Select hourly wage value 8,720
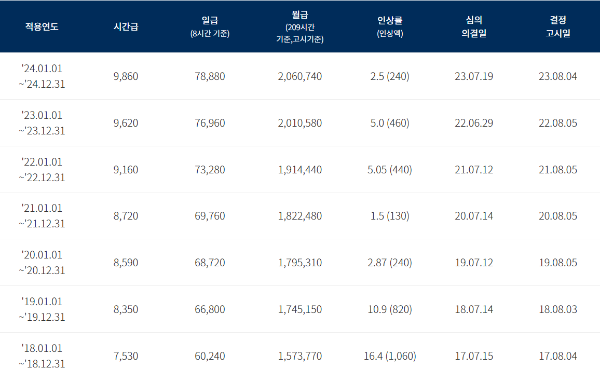Viewport: 600px width, 377px height. tap(126, 216)
